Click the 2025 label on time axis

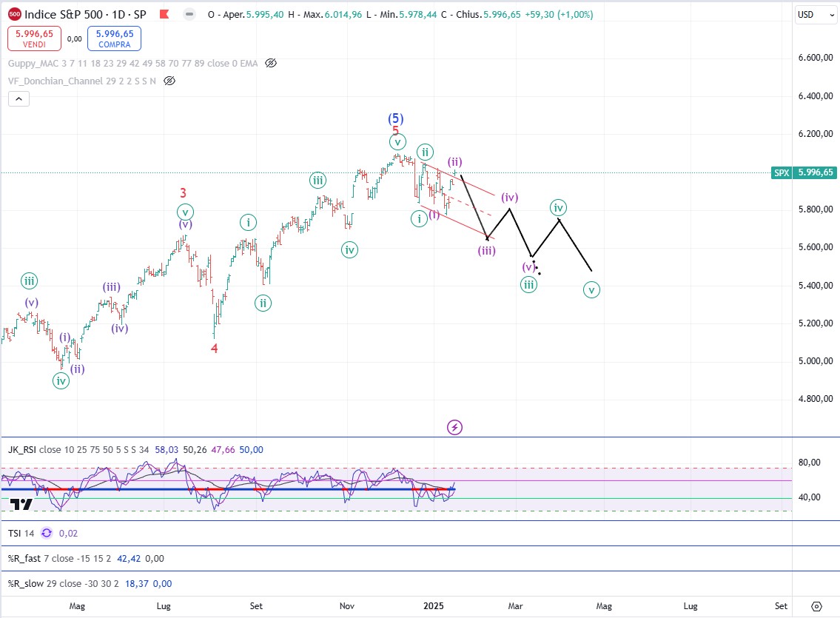pos(434,605)
